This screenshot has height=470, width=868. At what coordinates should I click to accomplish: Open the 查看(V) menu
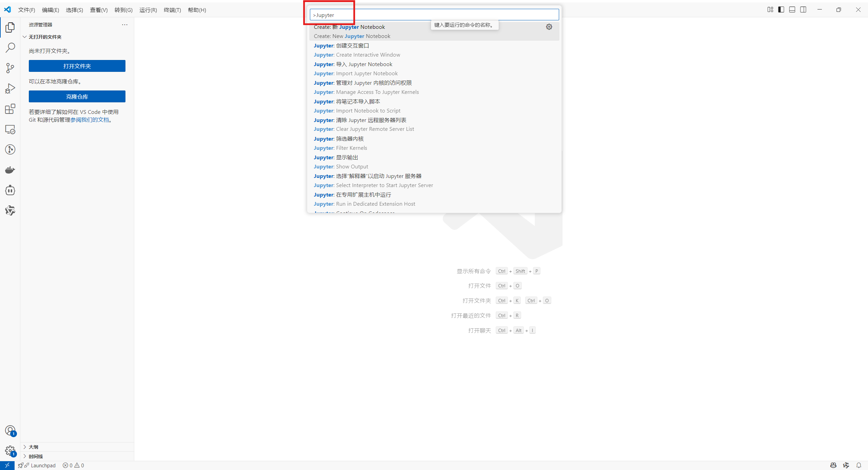tap(99, 10)
